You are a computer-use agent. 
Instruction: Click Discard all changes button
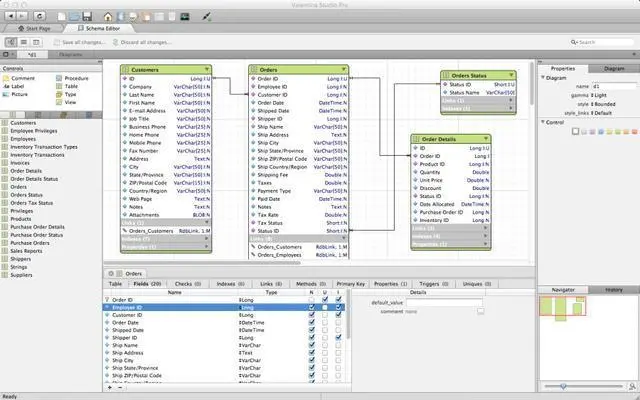[142, 42]
